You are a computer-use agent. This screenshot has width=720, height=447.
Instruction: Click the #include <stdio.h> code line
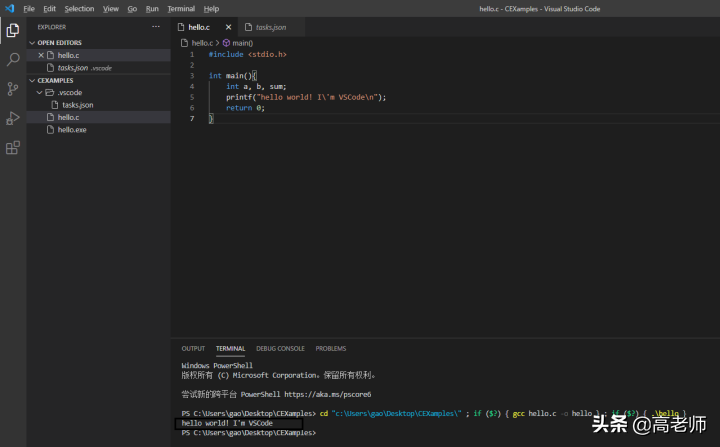point(248,54)
